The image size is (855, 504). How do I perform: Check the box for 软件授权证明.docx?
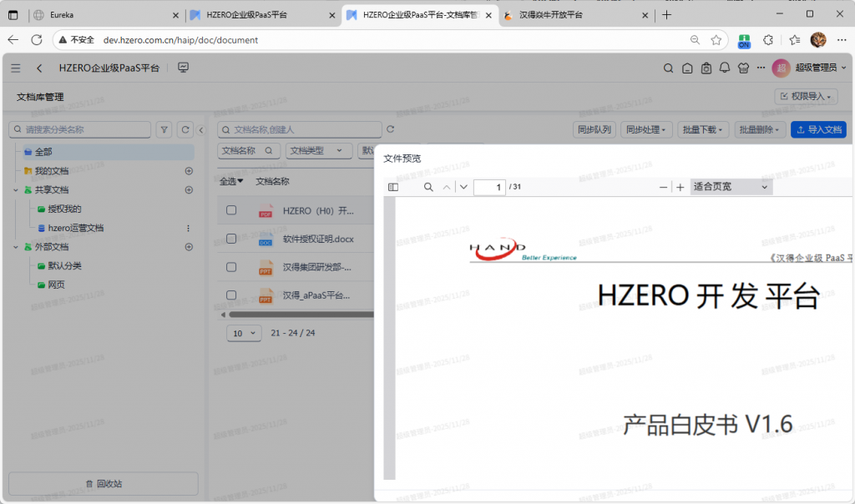point(232,239)
